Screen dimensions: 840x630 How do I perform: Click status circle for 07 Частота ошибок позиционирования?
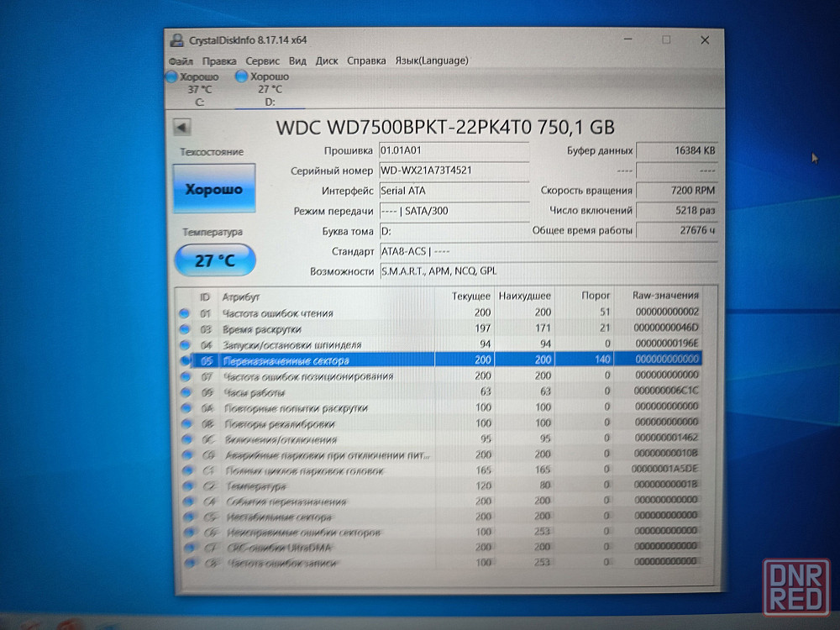click(186, 376)
